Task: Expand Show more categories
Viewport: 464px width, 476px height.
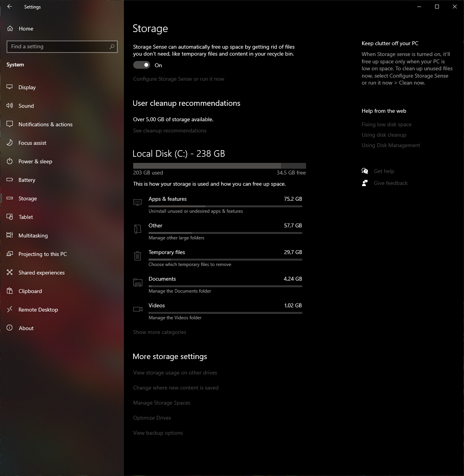Action: point(159,332)
